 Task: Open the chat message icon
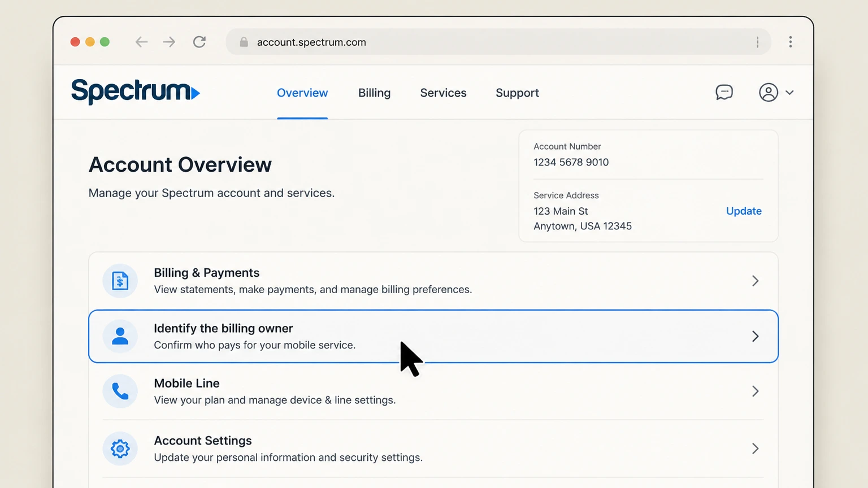724,92
